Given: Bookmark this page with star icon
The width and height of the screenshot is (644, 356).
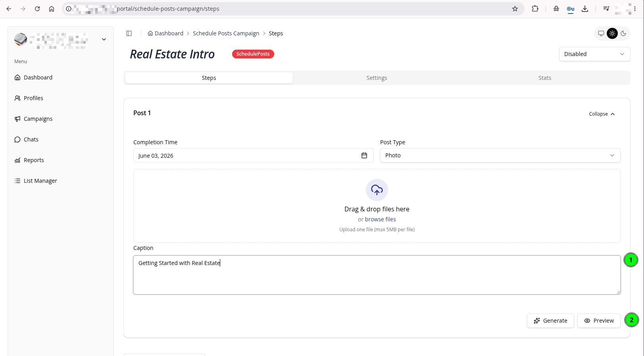Looking at the screenshot, I should pyautogui.click(x=515, y=9).
